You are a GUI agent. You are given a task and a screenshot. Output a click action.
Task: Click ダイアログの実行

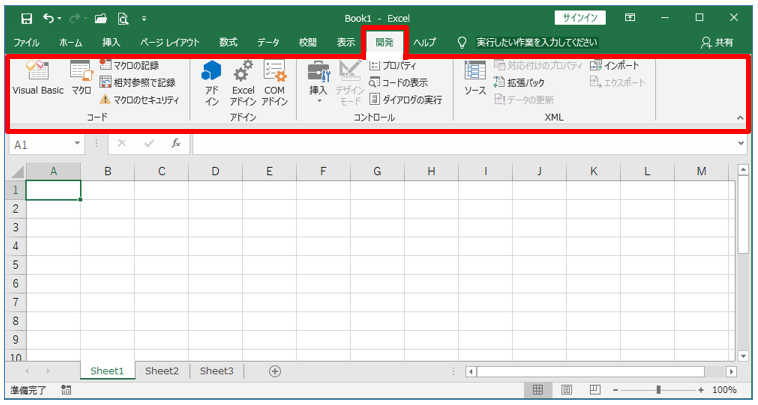click(406, 100)
